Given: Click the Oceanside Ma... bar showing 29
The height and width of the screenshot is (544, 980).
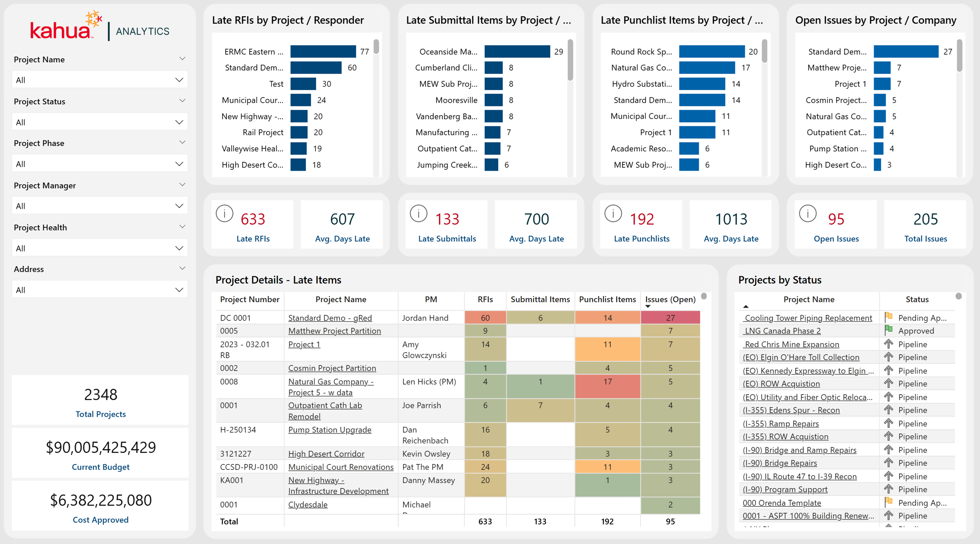Looking at the screenshot, I should point(517,52).
